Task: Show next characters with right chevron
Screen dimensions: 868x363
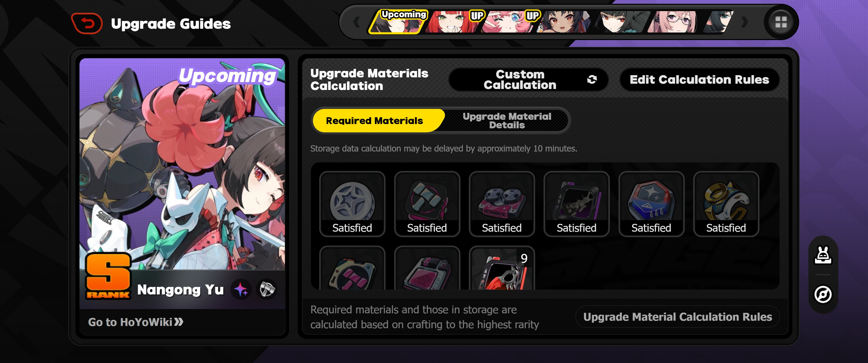Action: (x=745, y=22)
